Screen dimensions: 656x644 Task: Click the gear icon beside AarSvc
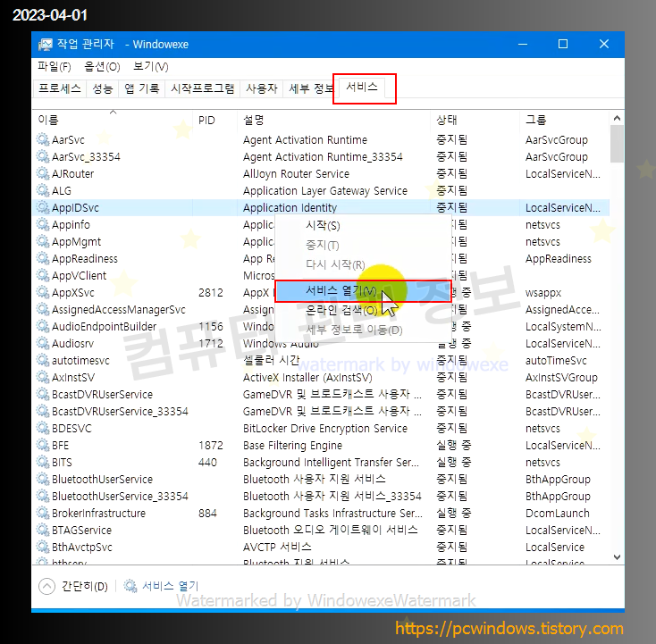point(43,139)
